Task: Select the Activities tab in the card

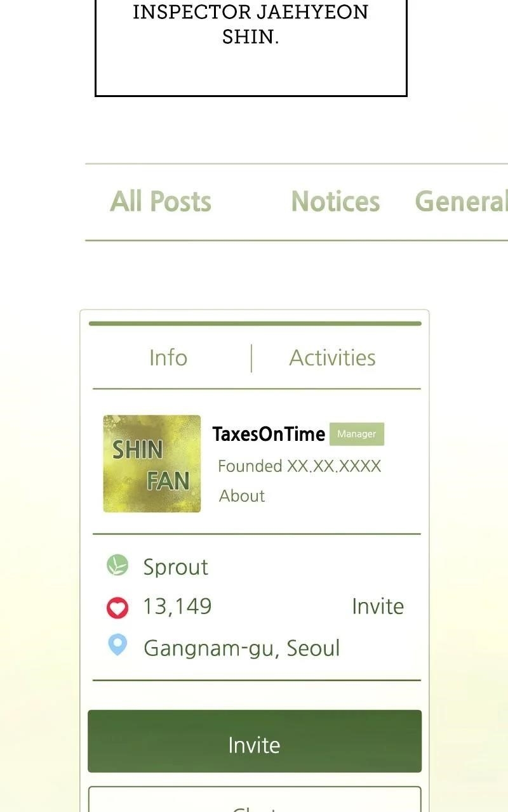Action: (333, 358)
